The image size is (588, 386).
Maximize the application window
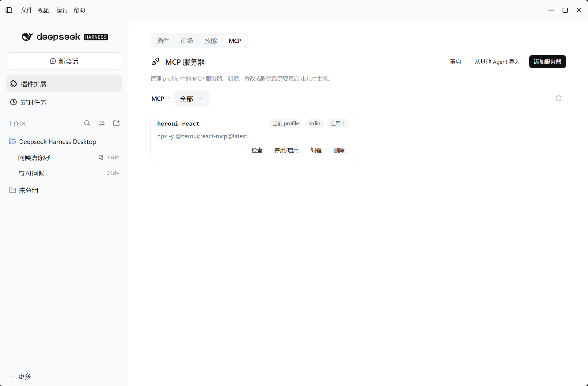565,10
